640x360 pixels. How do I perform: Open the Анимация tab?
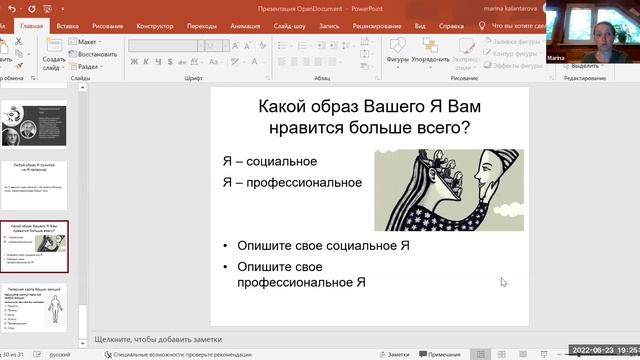245,26
